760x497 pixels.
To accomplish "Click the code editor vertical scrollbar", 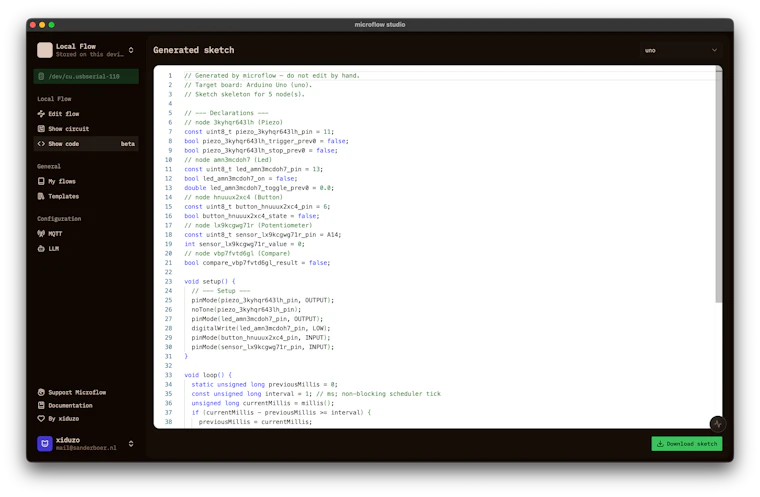I will [x=718, y=185].
